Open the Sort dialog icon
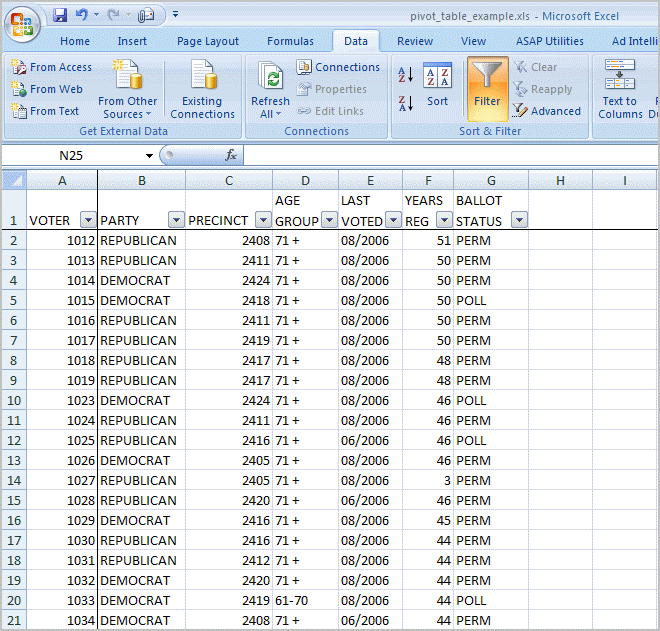Viewport: 660px width, 631px height. click(x=437, y=84)
